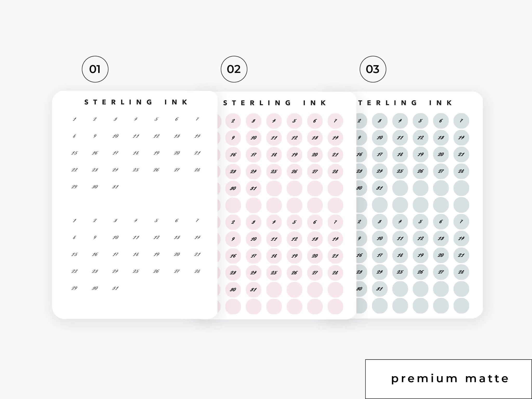Click script number 1 in the white sheet's upper set
532x399 pixels.
[x=75, y=119]
